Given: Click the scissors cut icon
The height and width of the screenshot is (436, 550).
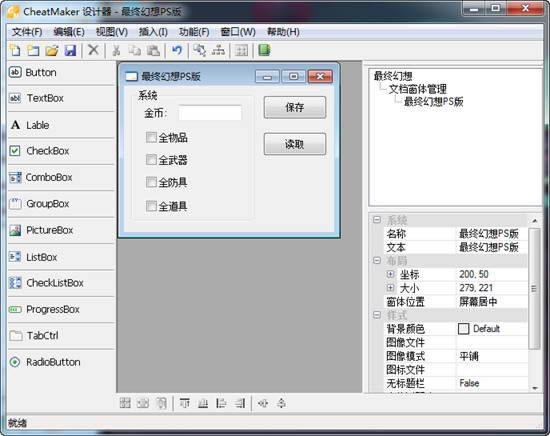Looking at the screenshot, I should [x=116, y=51].
